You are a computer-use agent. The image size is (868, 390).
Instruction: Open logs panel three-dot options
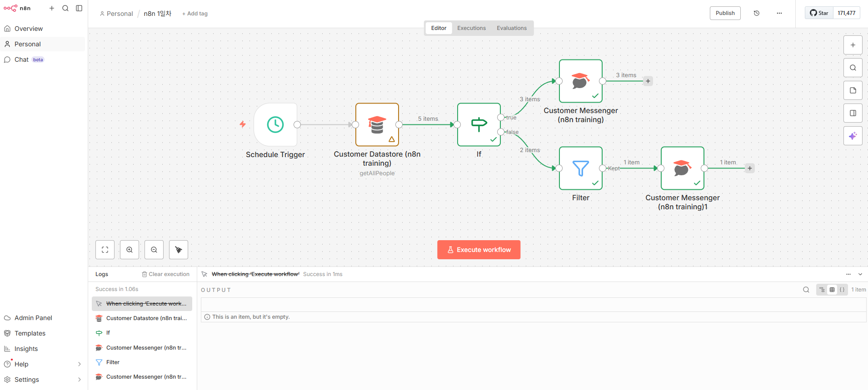click(848, 274)
